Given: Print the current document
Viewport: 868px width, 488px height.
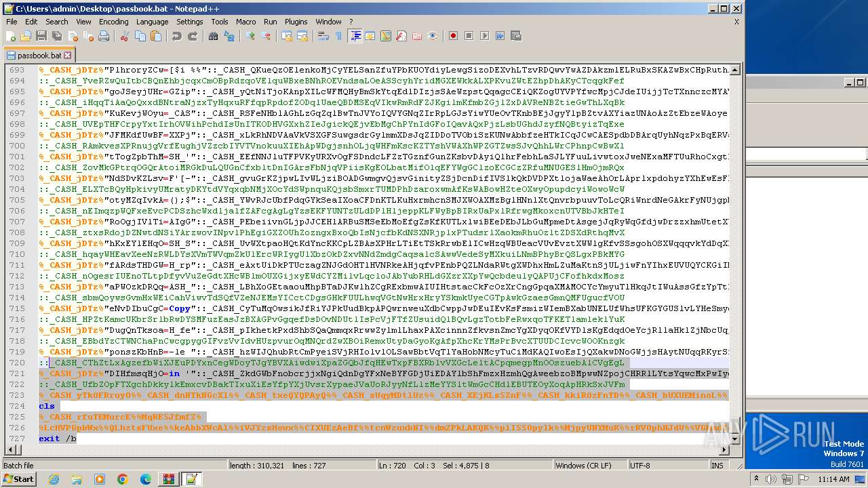Looking at the screenshot, I should pyautogui.click(x=104, y=36).
